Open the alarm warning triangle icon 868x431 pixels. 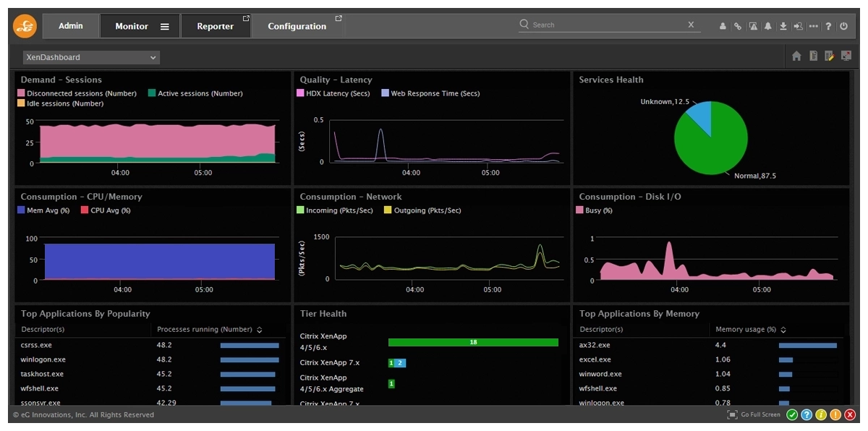[x=753, y=26]
